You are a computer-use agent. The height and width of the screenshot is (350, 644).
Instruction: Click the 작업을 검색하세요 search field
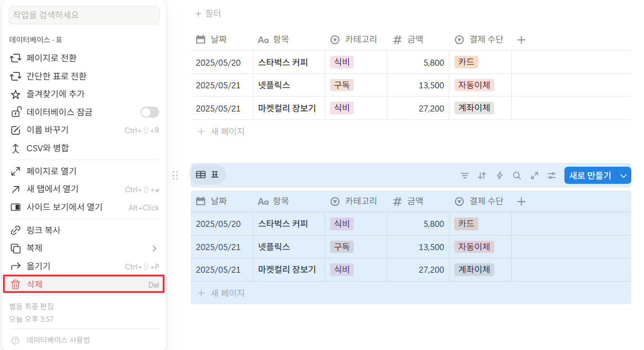(84, 15)
